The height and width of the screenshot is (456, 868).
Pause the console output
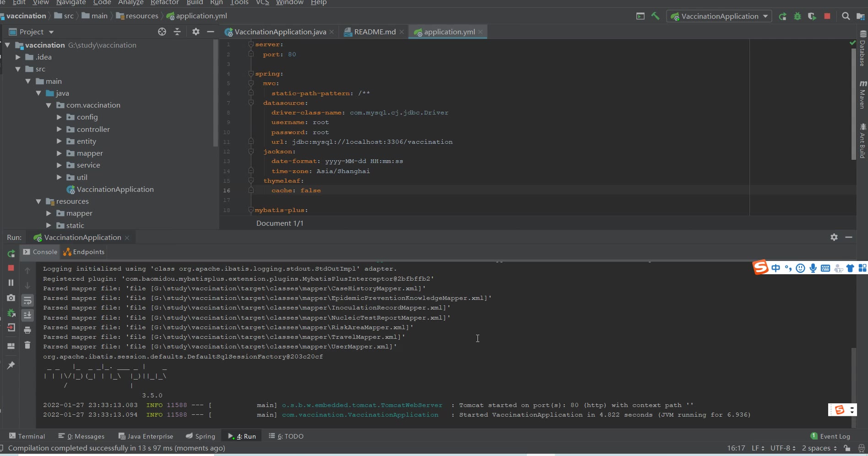coord(11,282)
